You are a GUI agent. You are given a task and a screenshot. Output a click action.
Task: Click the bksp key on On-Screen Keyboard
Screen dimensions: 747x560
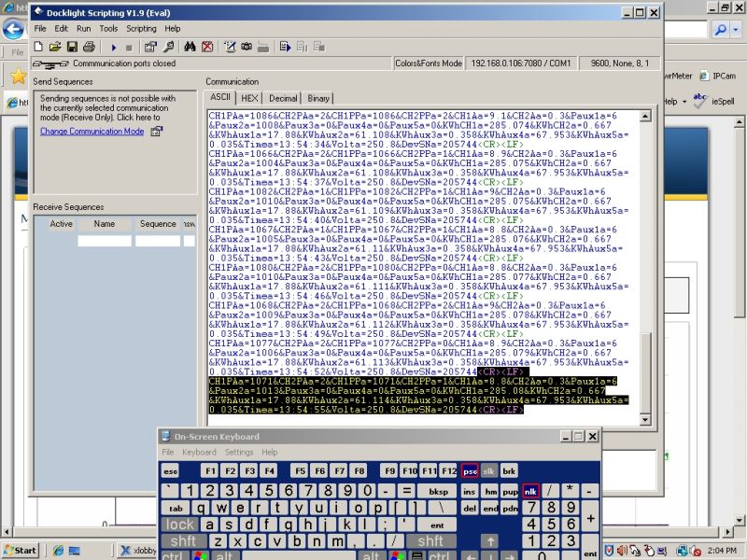click(x=438, y=492)
